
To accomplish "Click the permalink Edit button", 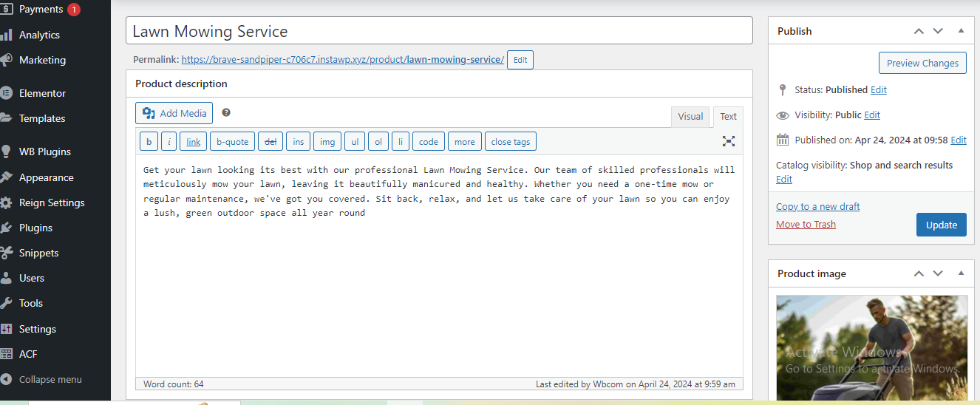I will (x=520, y=60).
